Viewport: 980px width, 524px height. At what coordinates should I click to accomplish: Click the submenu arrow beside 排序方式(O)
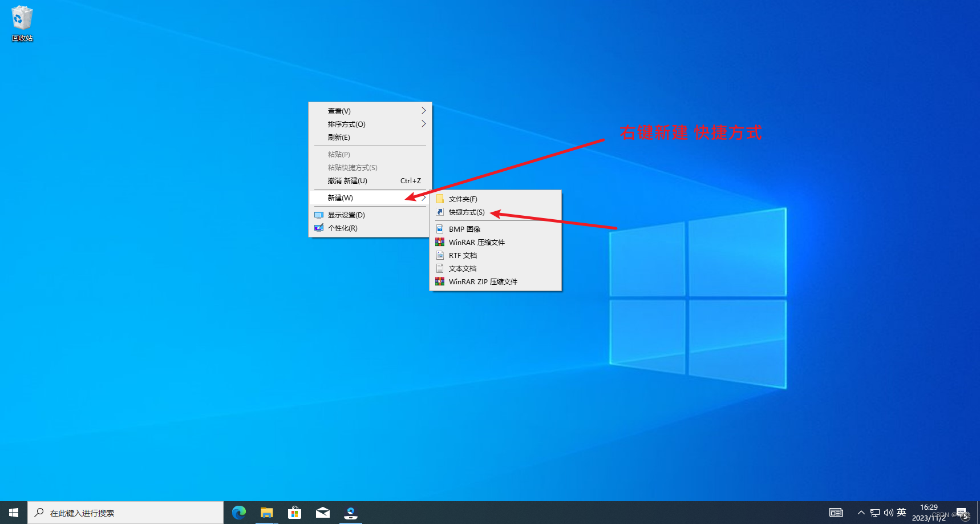pos(423,124)
